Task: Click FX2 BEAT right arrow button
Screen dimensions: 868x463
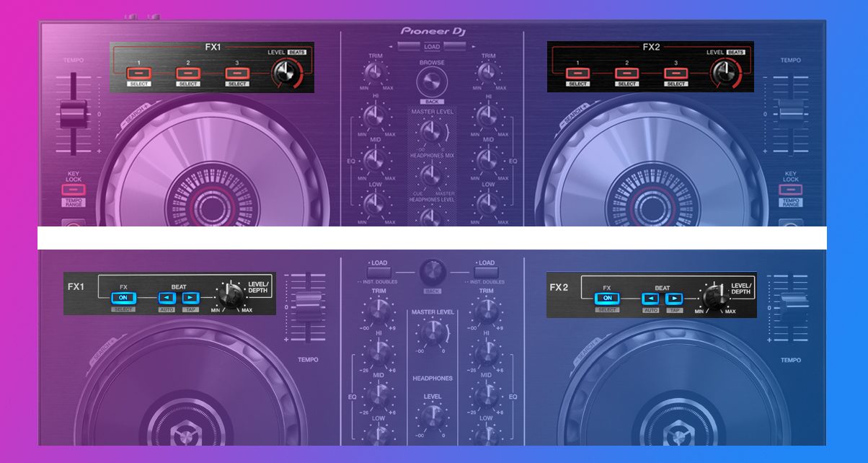Action: point(674,298)
